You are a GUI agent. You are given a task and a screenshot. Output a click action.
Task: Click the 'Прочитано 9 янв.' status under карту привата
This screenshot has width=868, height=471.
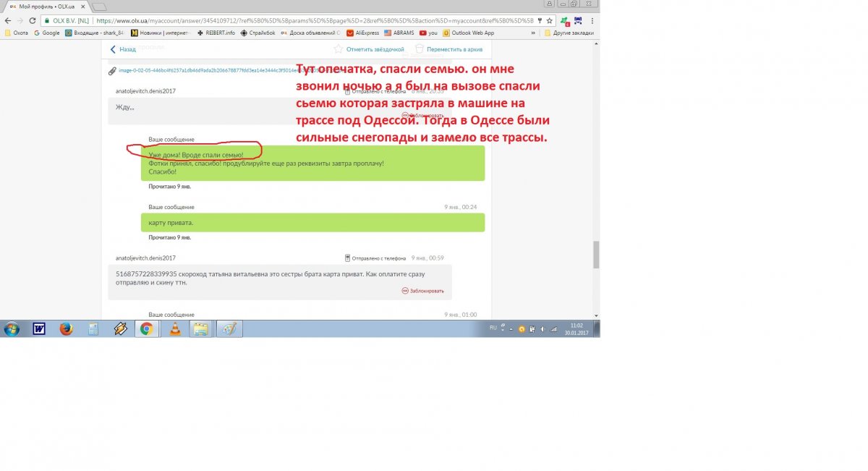[x=169, y=237]
